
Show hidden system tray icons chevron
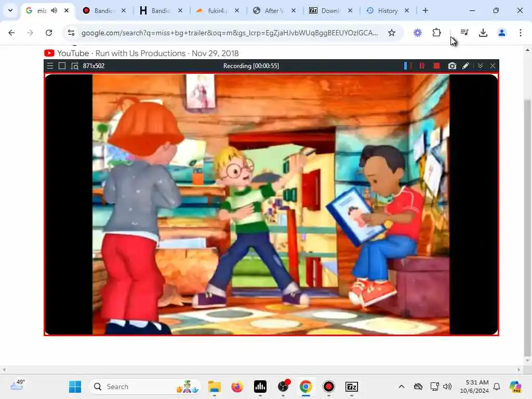click(x=402, y=387)
